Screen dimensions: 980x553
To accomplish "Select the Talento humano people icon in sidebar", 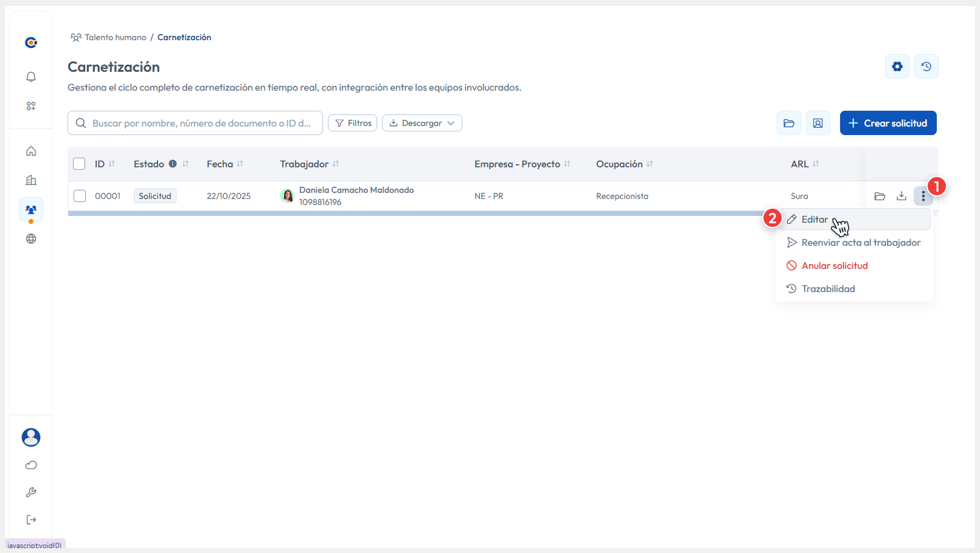I will (30, 209).
